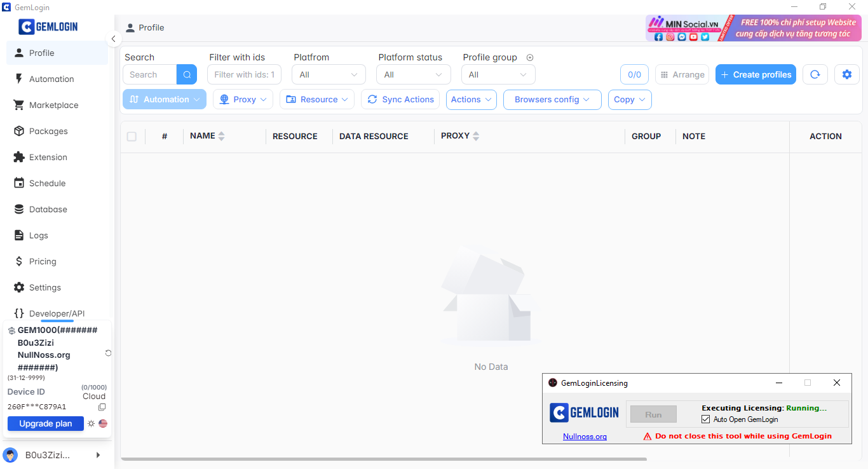This screenshot has height=469, width=868.
Task: Click the Run button in GemLoginLicensing
Action: pyautogui.click(x=653, y=414)
